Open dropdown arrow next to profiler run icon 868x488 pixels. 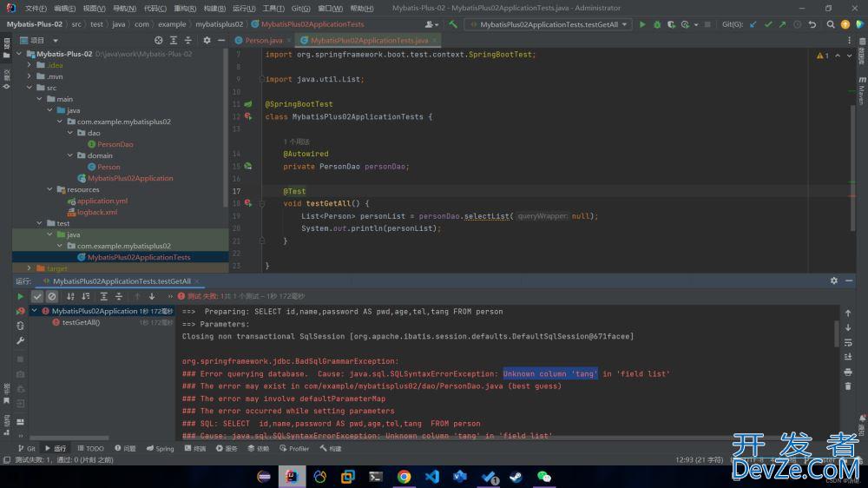(696, 24)
